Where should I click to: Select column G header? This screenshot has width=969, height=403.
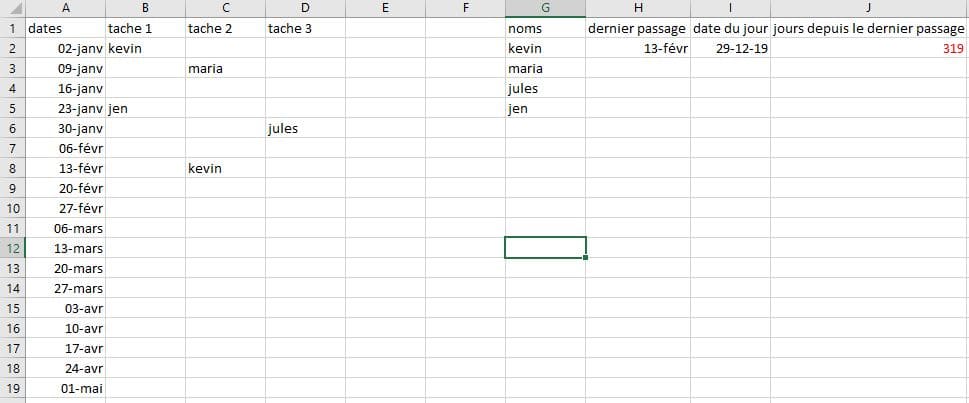[x=545, y=9]
